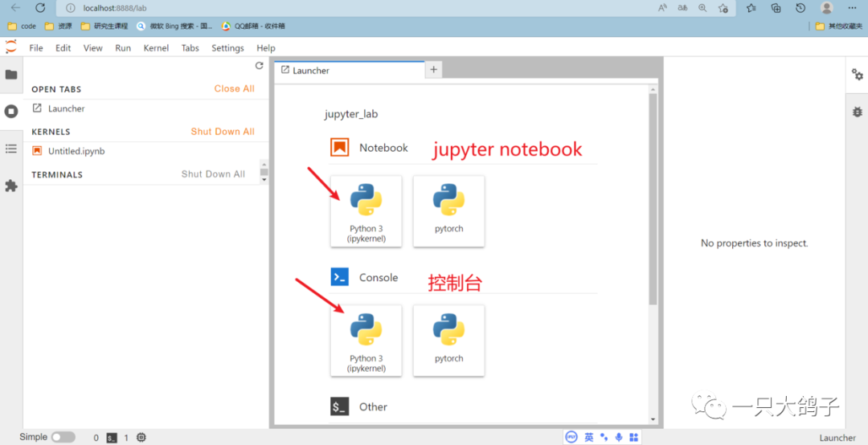Image resolution: width=868 pixels, height=445 pixels.
Task: Open browser Collections icon
Action: (x=776, y=8)
